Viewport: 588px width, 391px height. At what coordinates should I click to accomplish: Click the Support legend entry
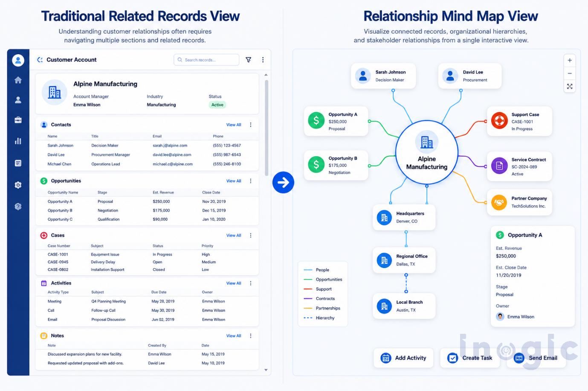point(318,289)
